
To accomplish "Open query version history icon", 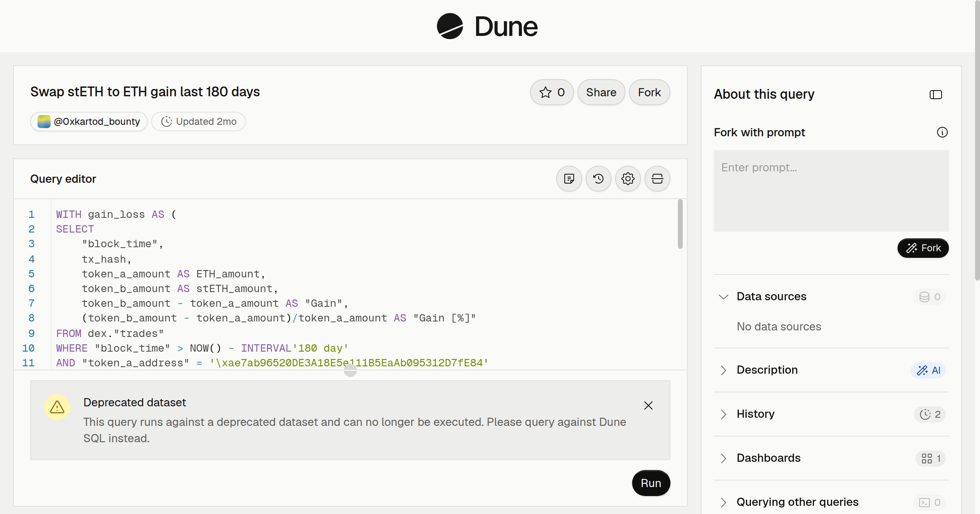I will click(599, 179).
